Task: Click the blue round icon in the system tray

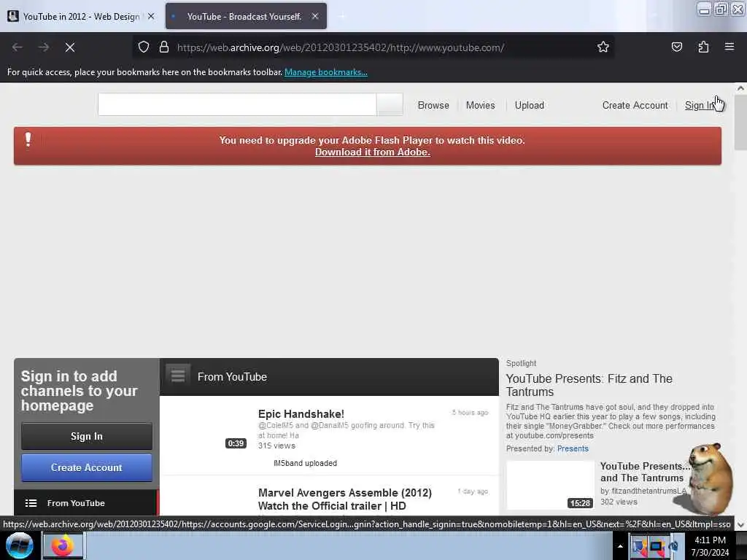Action: click(x=674, y=547)
